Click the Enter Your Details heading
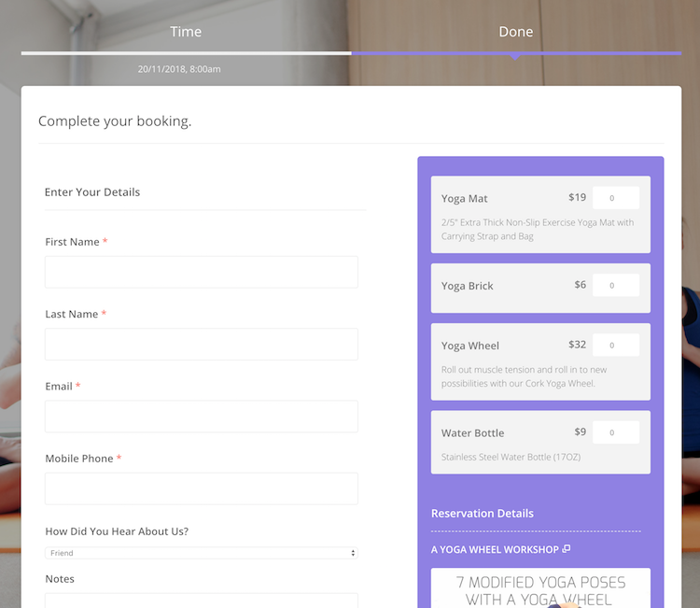Image resolution: width=700 pixels, height=608 pixels. coord(92,192)
